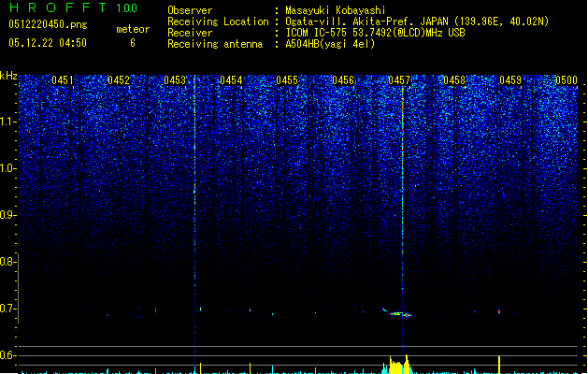
Task: Click the Receiving antenna label
Action: coord(215,44)
